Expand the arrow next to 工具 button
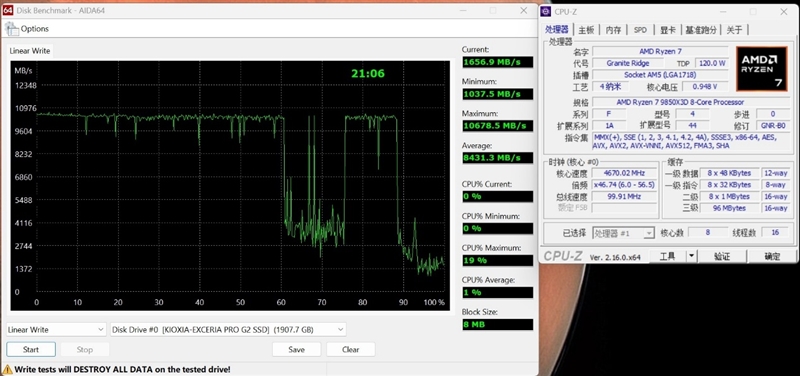The width and height of the screenshot is (800, 376). (691, 256)
